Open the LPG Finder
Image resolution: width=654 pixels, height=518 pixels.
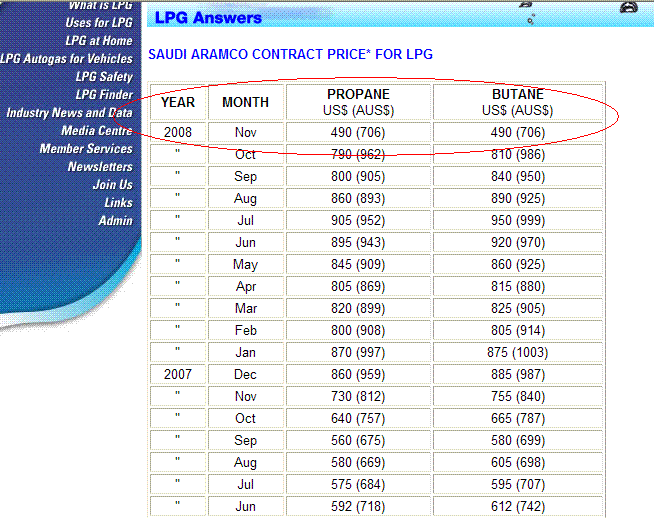[103, 95]
